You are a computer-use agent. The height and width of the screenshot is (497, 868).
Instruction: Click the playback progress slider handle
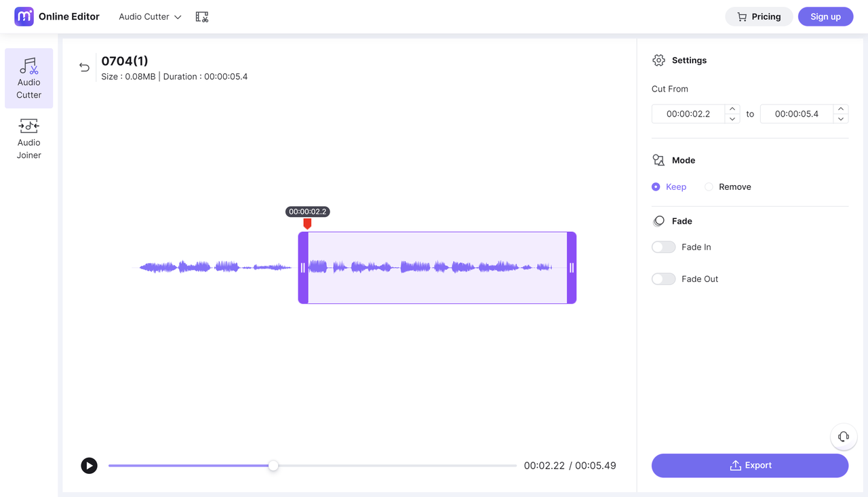click(273, 466)
